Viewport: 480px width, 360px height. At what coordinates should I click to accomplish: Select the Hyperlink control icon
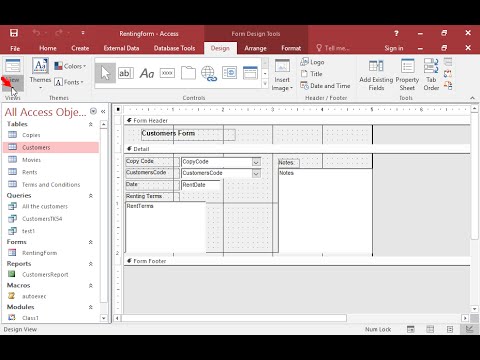tap(209, 73)
